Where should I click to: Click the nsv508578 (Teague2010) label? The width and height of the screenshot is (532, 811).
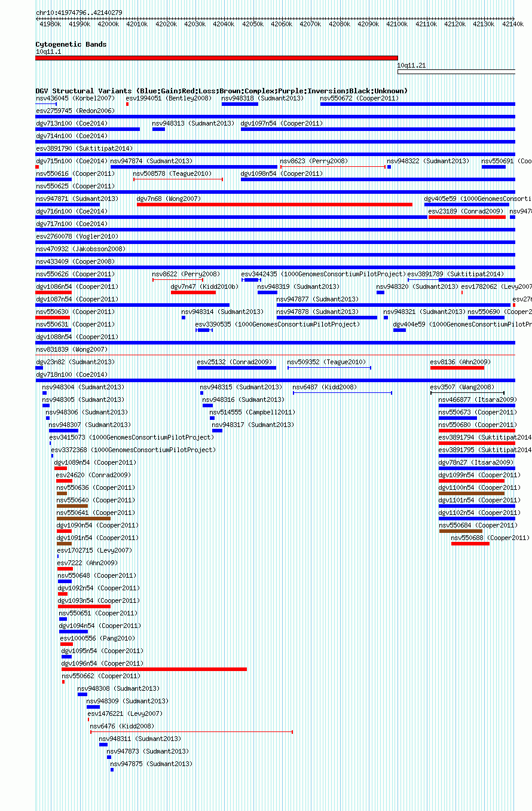pos(172,173)
